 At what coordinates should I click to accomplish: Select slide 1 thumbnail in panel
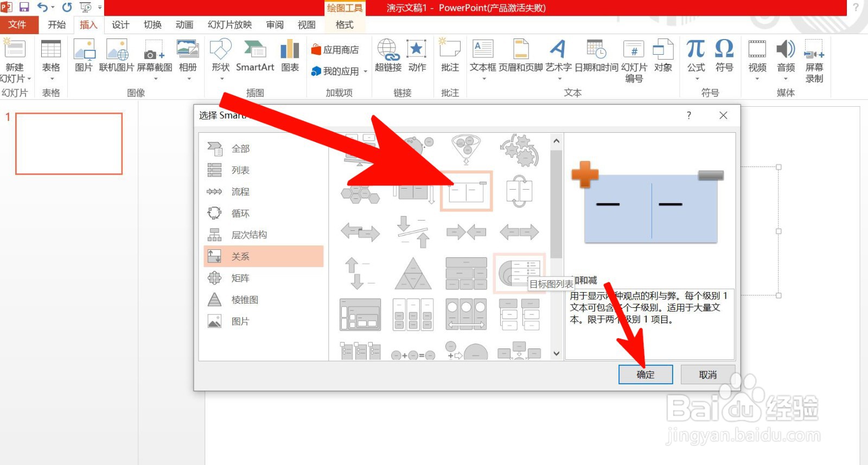(69, 144)
